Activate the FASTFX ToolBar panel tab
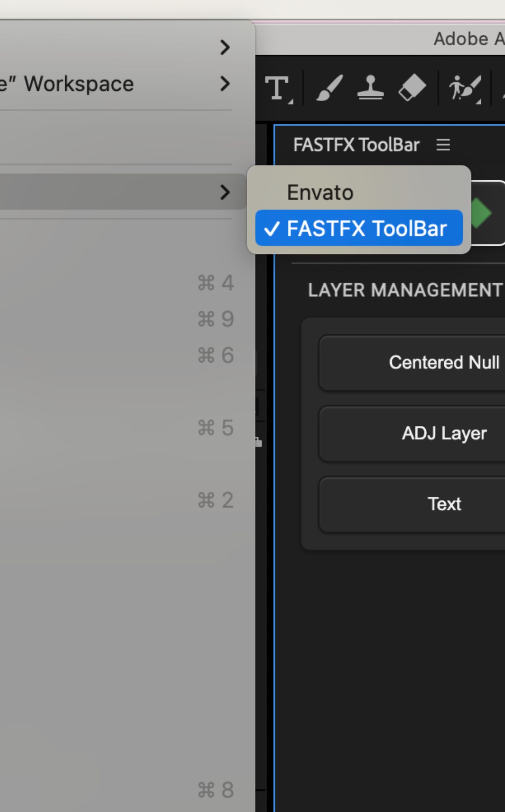Screen dimensions: 505x812 [356, 145]
